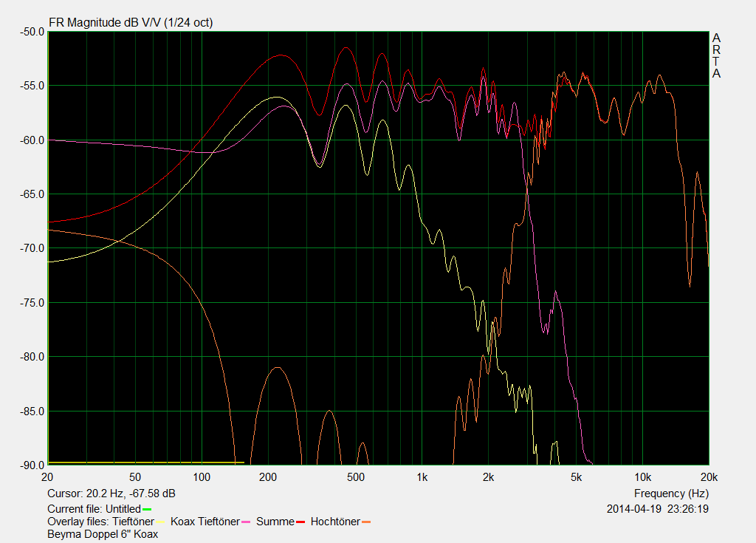Click the vertical ARTA logo text
Screen dimensions: 756x543
pos(716,56)
